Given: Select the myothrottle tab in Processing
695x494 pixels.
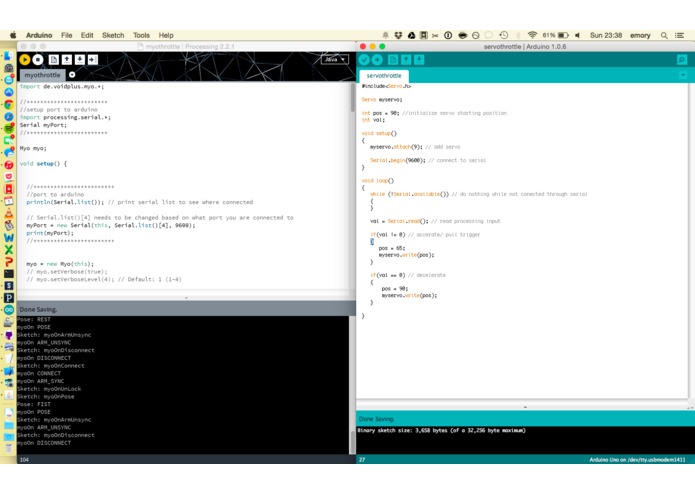Looking at the screenshot, I should tap(43, 75).
